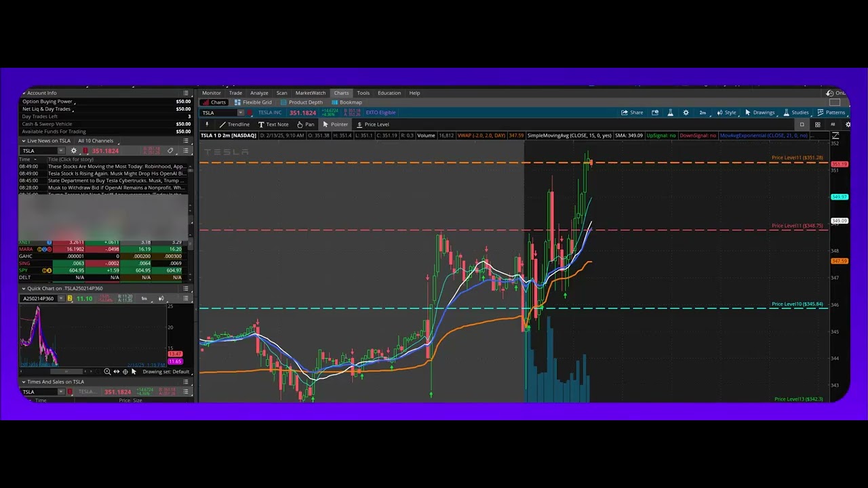Zoom in on the Quick Chart magnifier
Image resolution: width=868 pixels, height=488 pixels.
[107, 371]
